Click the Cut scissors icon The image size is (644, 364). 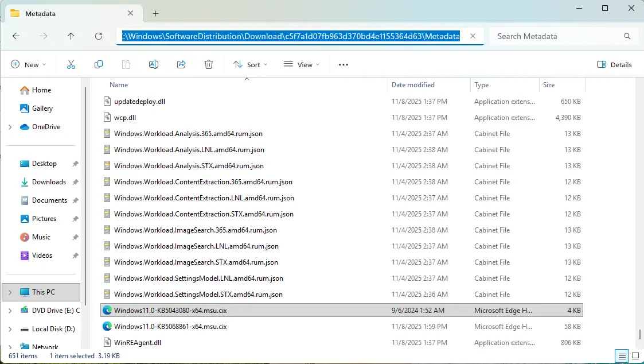[71, 64]
